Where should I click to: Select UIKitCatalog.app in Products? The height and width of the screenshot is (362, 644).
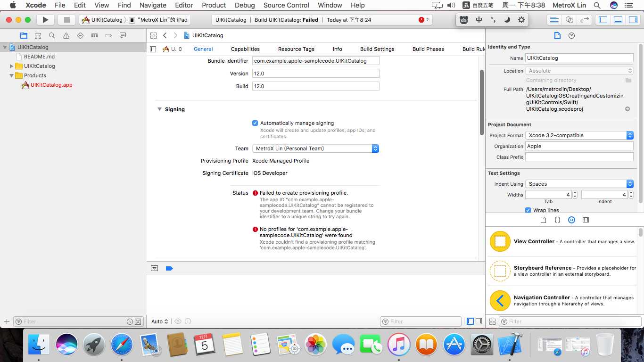coord(51,85)
